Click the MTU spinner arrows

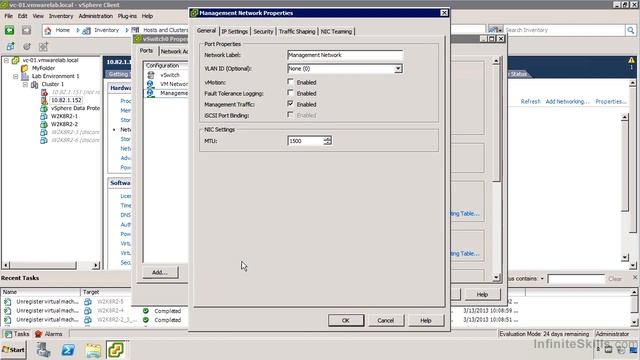[x=327, y=141]
